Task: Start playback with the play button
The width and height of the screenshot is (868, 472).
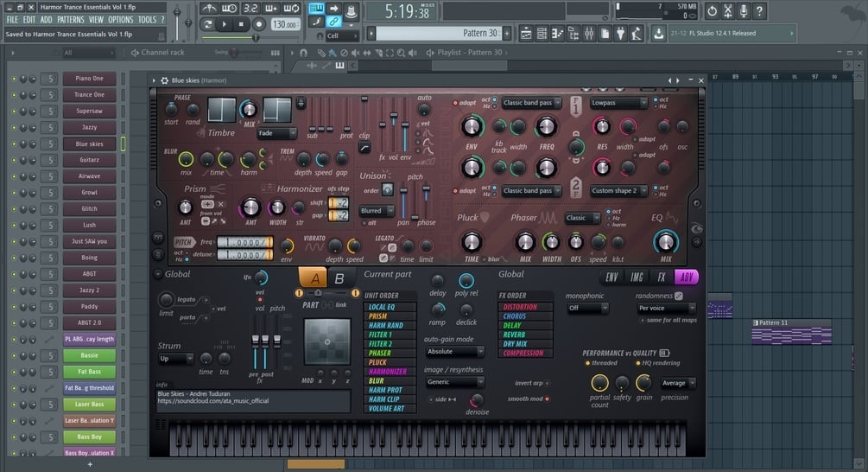Action: (x=225, y=24)
